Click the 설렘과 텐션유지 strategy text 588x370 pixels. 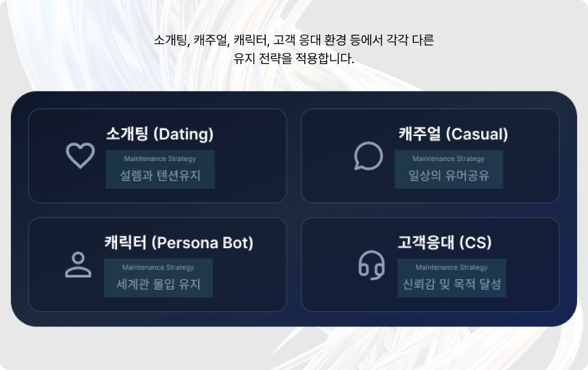[160, 176]
